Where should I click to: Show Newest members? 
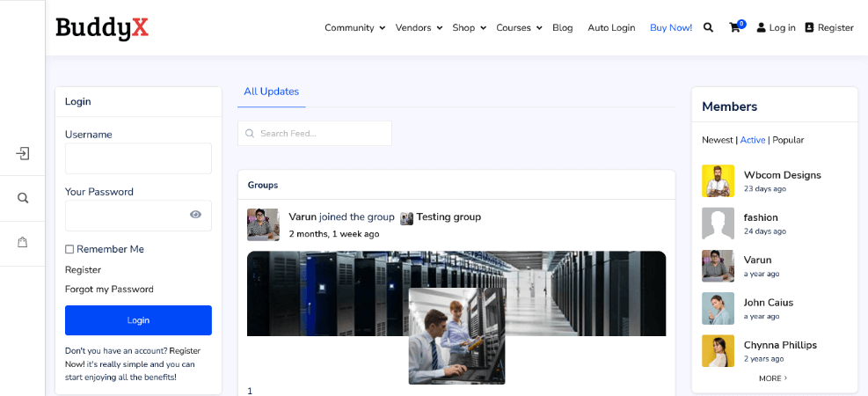[718, 140]
